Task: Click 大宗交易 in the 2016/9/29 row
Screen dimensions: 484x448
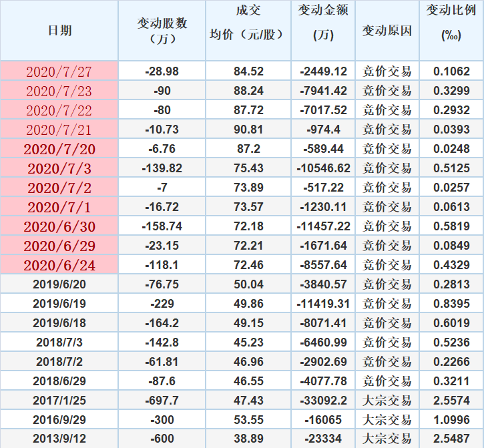Action: (x=387, y=420)
